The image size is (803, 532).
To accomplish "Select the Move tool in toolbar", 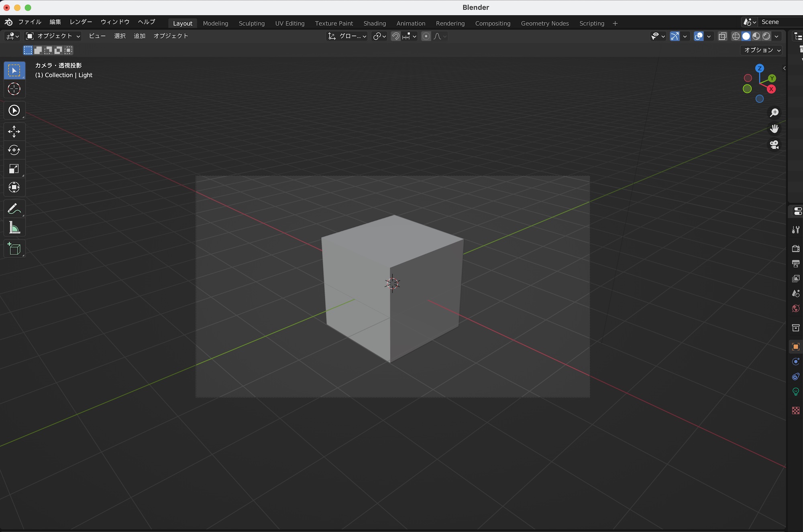I will tap(14, 132).
